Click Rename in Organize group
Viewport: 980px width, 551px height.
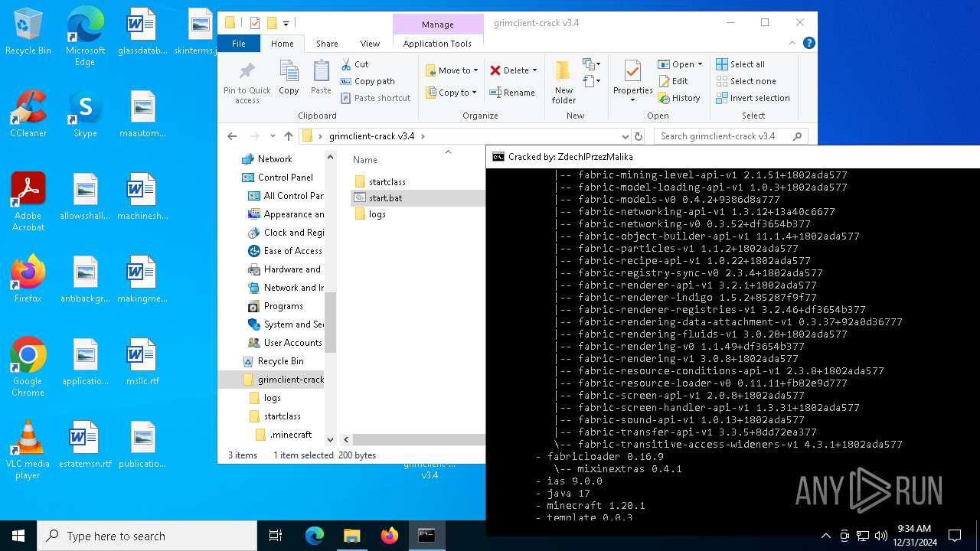512,93
